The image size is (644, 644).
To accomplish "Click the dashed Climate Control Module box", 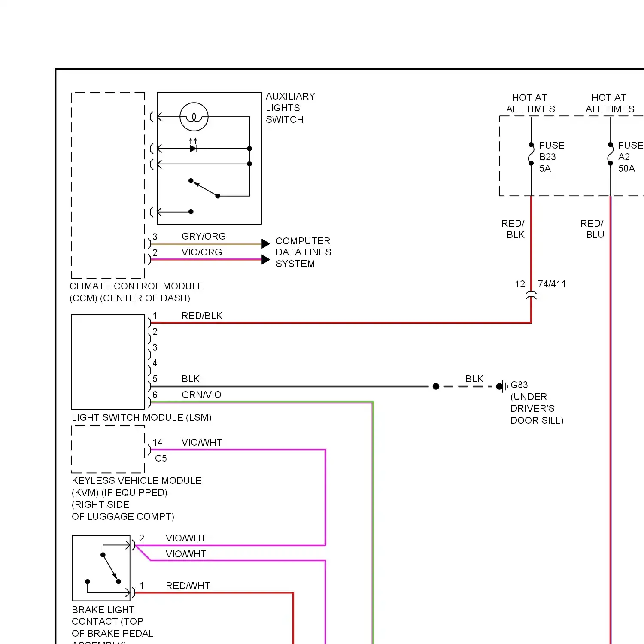I will pyautogui.click(x=108, y=185).
